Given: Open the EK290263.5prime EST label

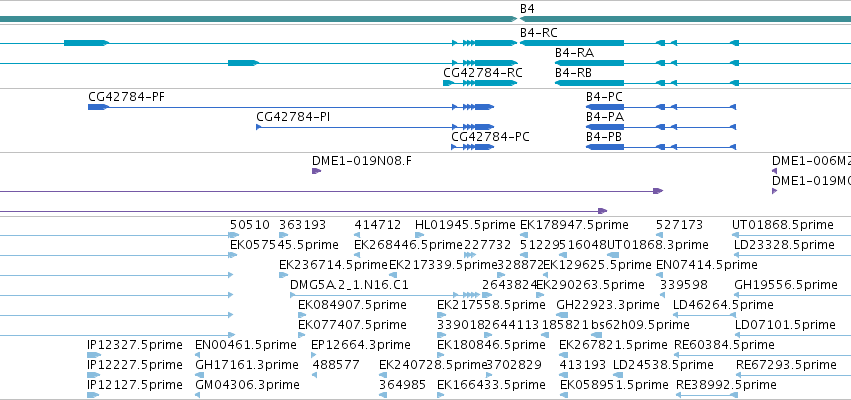Looking at the screenshot, I should [x=590, y=285].
